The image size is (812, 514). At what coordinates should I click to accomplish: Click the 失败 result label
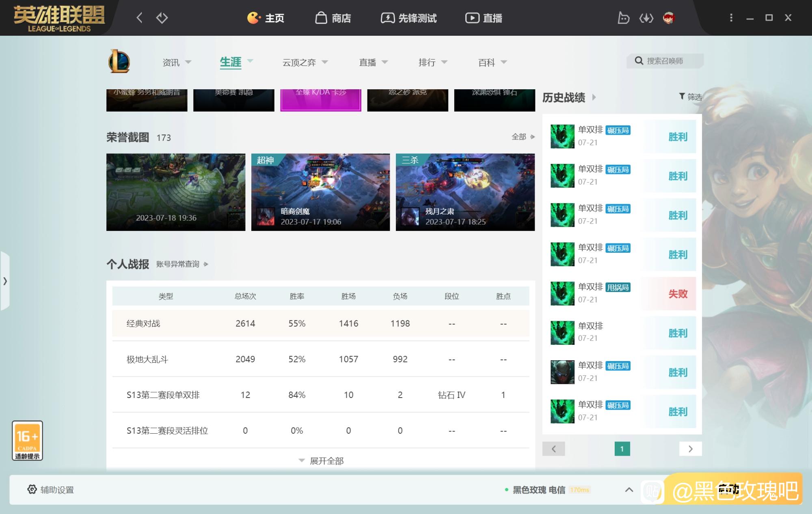point(678,294)
